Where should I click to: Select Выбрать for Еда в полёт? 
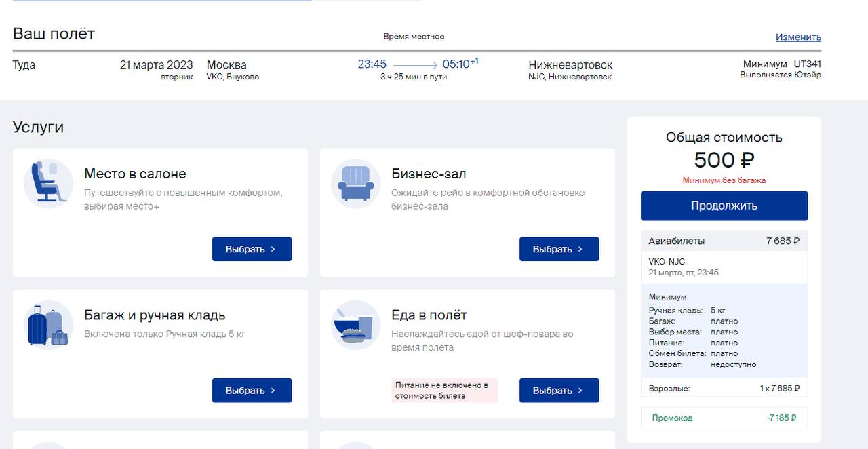tap(559, 391)
